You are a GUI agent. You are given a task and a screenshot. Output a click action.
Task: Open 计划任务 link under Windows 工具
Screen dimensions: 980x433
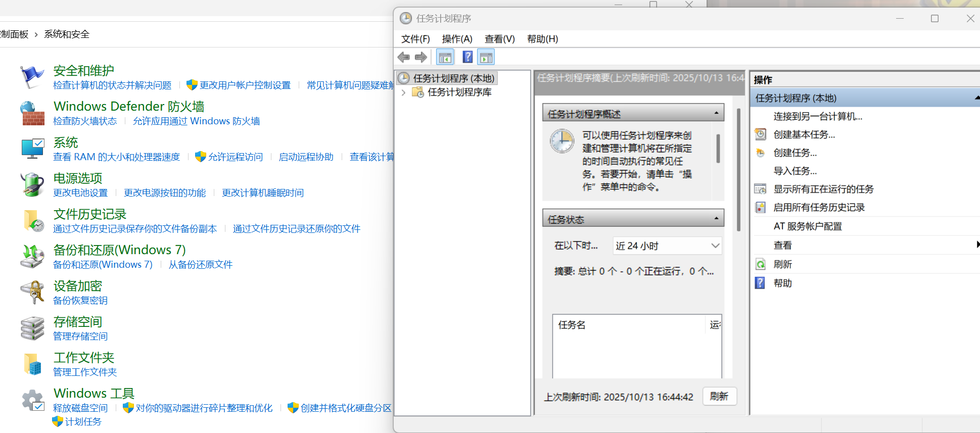click(83, 421)
